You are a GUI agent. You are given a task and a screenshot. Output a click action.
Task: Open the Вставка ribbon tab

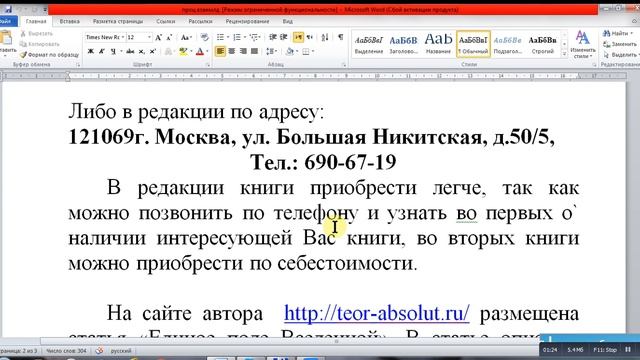click(69, 21)
